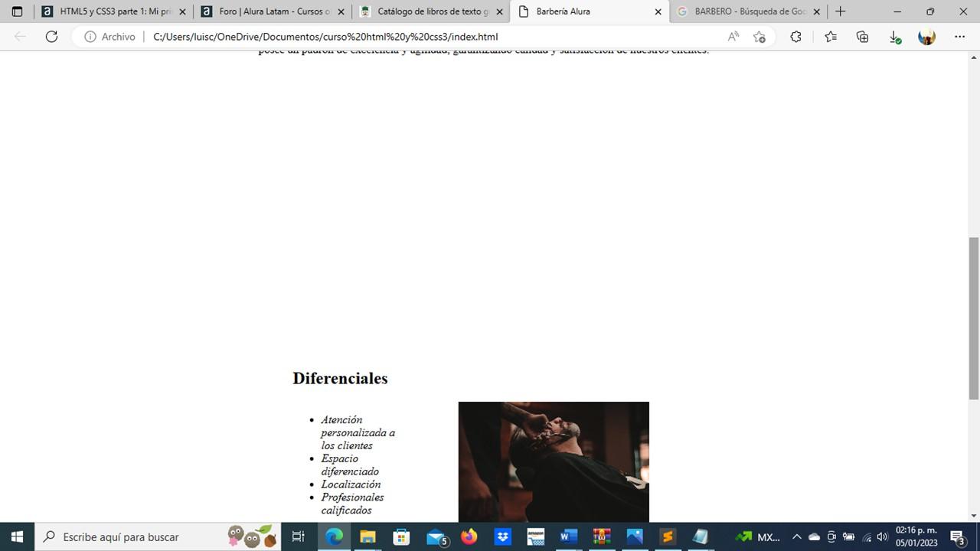The width and height of the screenshot is (980, 551).
Task: Open Collections panel
Action: click(863, 37)
